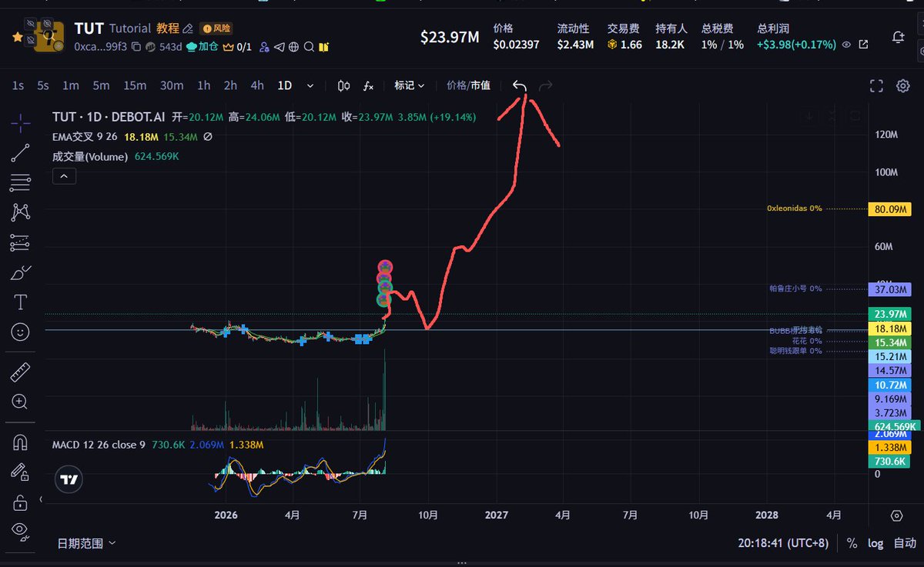Toggle percent scale mode

[x=852, y=543]
